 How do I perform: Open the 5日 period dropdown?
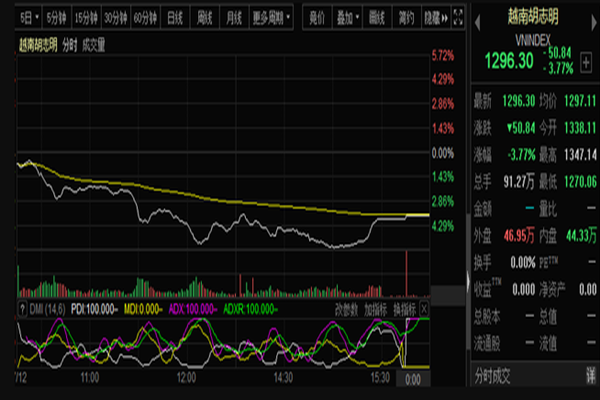26,17
